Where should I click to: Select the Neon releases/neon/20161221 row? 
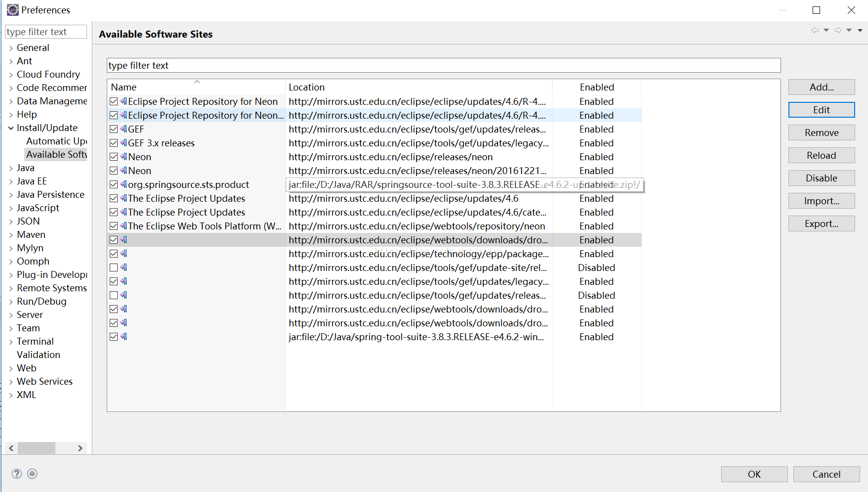click(375, 171)
